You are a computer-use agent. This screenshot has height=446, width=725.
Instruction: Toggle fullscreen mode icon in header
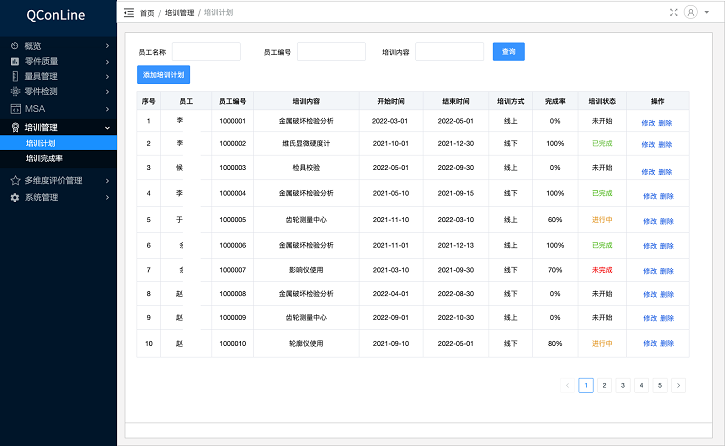click(x=673, y=13)
